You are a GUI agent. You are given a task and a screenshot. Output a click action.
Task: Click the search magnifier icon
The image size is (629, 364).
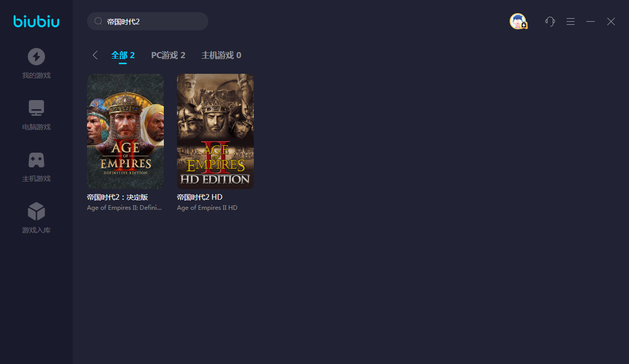point(99,21)
